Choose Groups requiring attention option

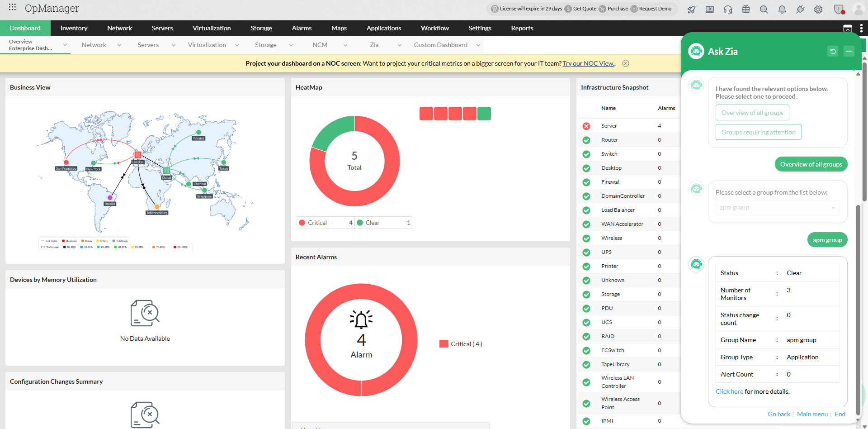pyautogui.click(x=759, y=132)
